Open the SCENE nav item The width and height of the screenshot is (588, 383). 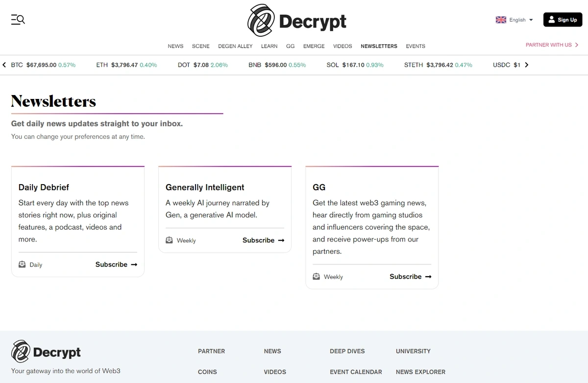pos(201,46)
